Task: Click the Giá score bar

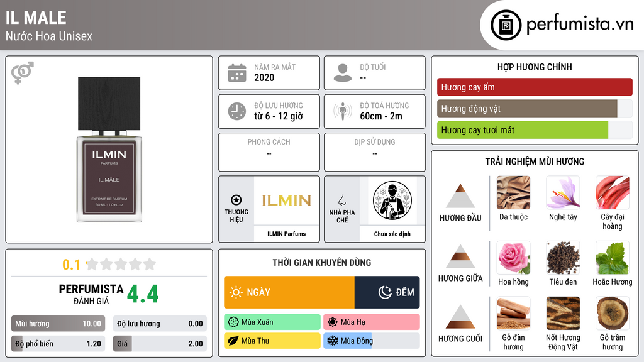Action: [160, 344]
